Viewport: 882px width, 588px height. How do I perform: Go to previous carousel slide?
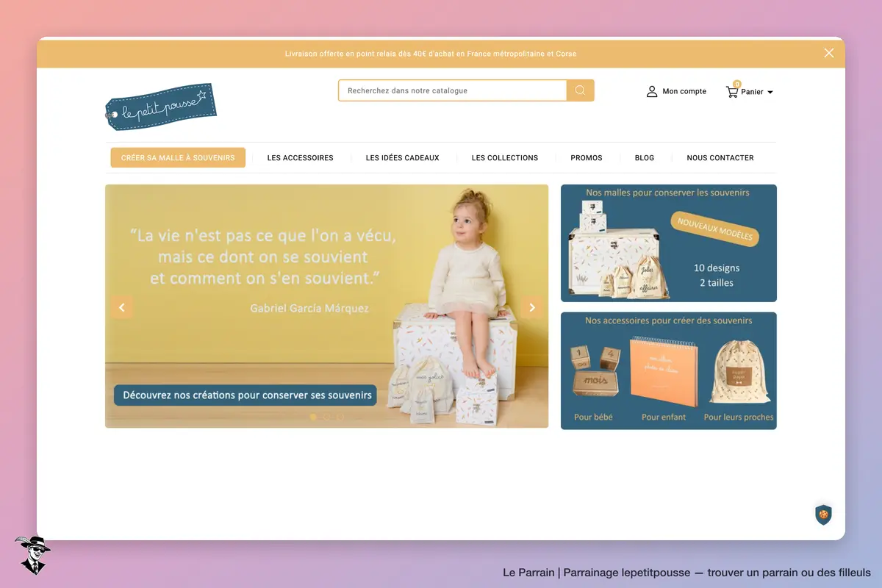point(122,307)
